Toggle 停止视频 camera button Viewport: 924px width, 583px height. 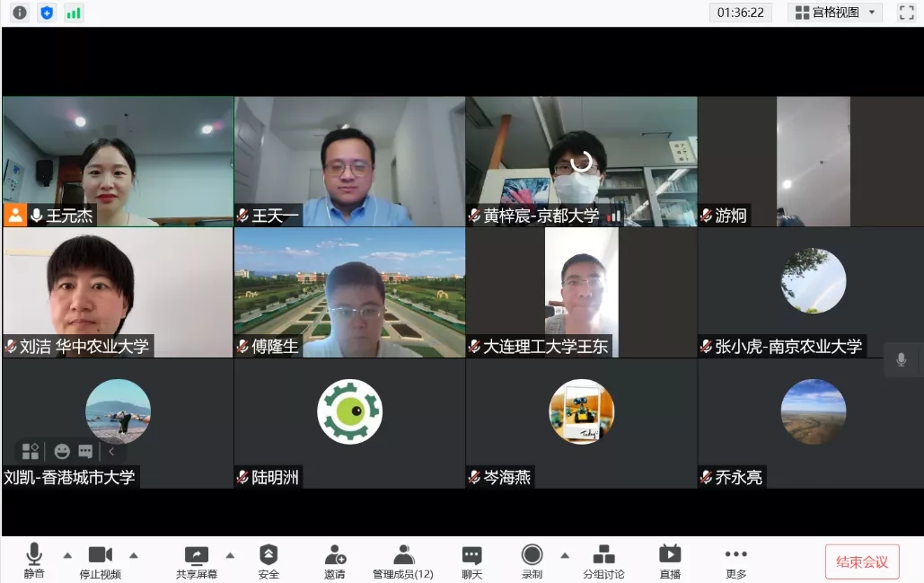(x=101, y=561)
